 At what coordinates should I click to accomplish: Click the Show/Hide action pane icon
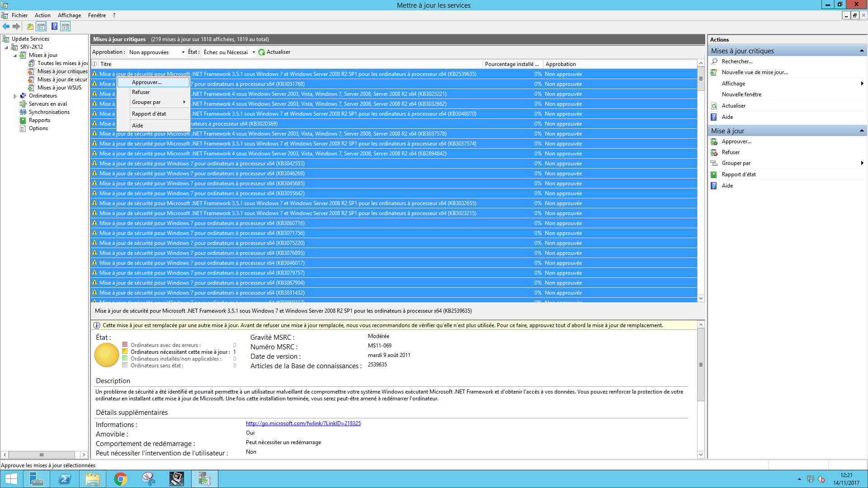(x=66, y=27)
